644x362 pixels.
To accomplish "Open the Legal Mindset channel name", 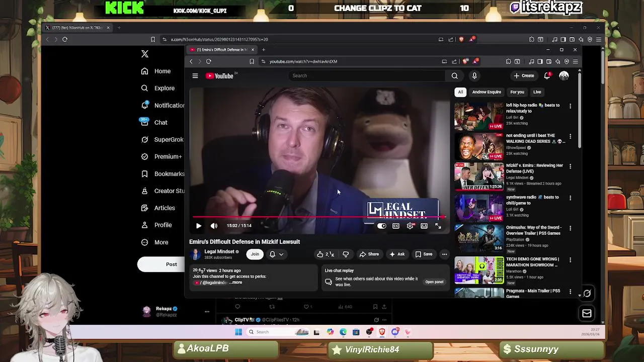I will (219, 251).
